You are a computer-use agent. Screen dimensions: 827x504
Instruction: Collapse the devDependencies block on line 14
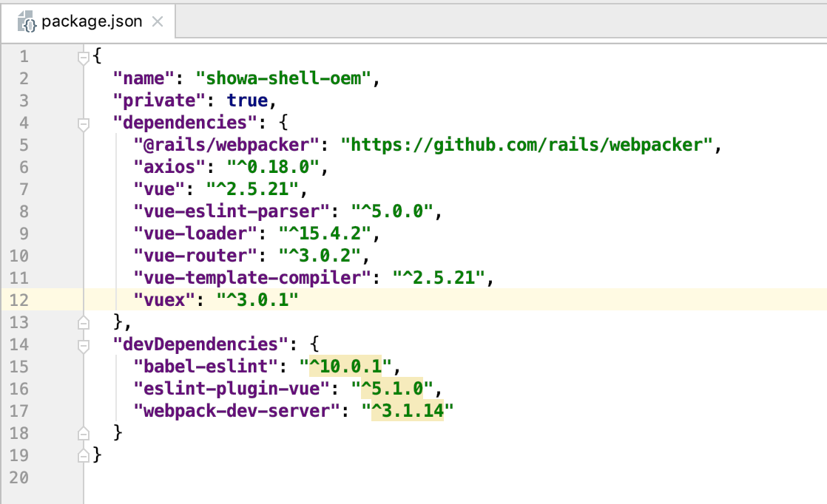click(x=84, y=345)
